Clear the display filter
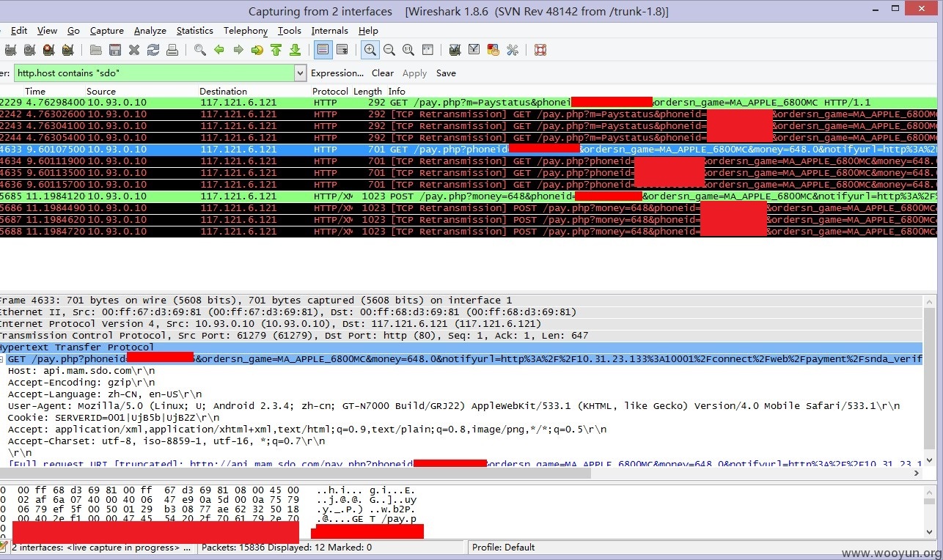The height and width of the screenshot is (560, 943). coord(383,73)
